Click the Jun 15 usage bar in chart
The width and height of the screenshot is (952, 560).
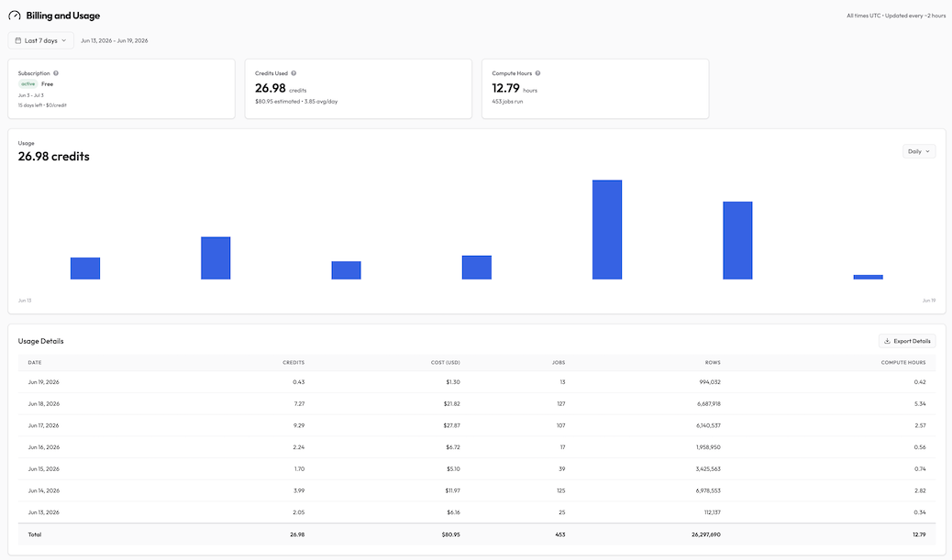click(346, 270)
